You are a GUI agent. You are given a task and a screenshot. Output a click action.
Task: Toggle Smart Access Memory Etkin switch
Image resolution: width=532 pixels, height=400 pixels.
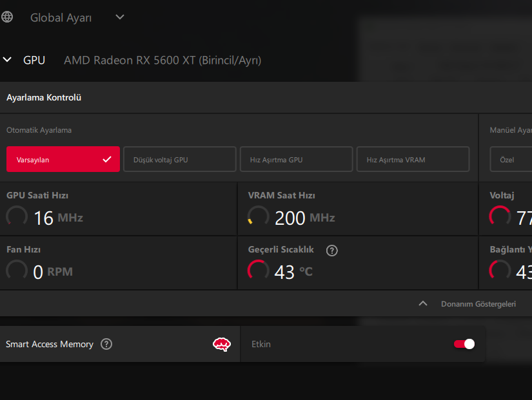[x=464, y=344]
